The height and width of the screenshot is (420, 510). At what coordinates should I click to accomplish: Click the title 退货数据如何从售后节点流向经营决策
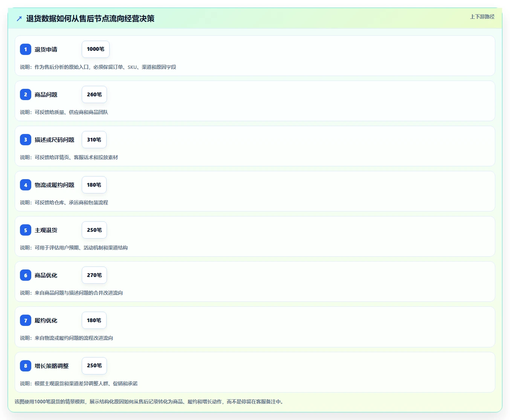pos(90,18)
